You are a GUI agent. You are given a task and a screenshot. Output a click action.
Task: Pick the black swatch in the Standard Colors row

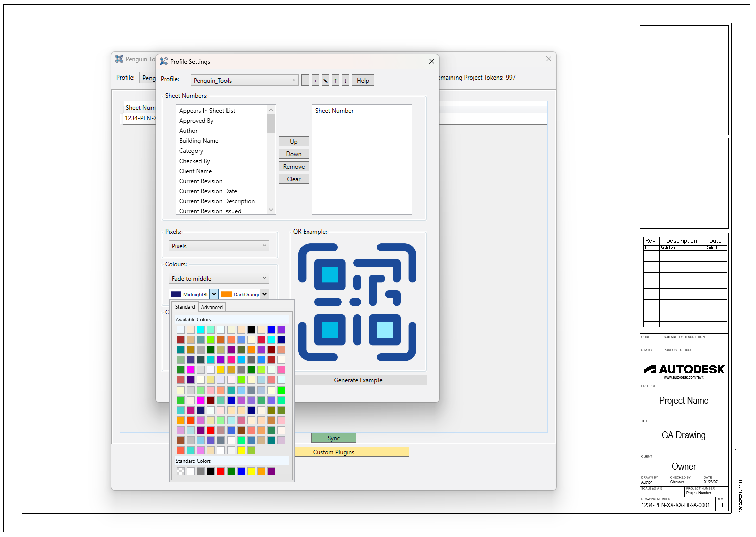(211, 471)
